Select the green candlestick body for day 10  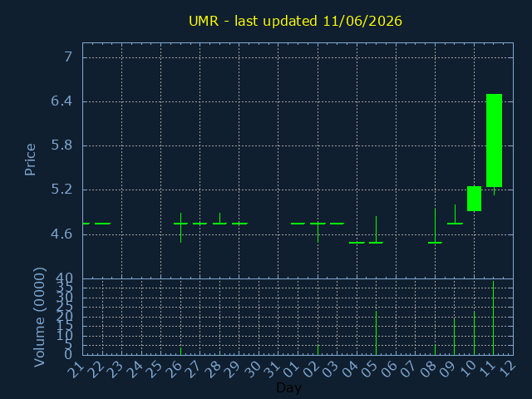click(x=474, y=199)
